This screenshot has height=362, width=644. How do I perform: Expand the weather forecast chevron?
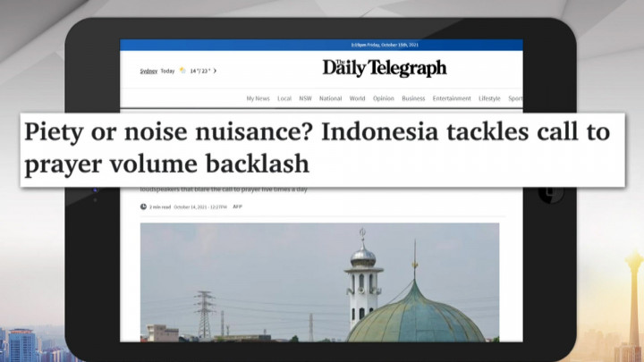[215, 71]
